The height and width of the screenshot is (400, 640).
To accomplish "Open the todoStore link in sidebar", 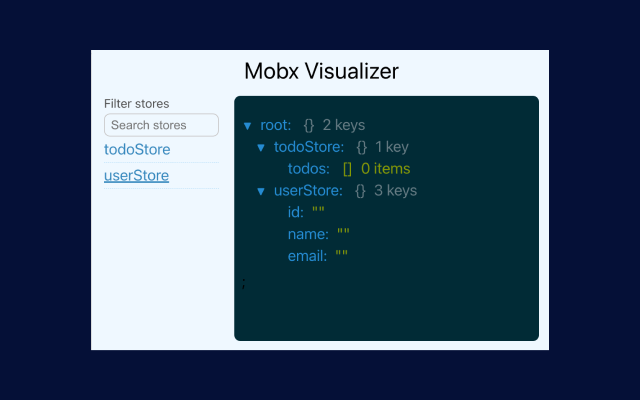I will [137, 150].
